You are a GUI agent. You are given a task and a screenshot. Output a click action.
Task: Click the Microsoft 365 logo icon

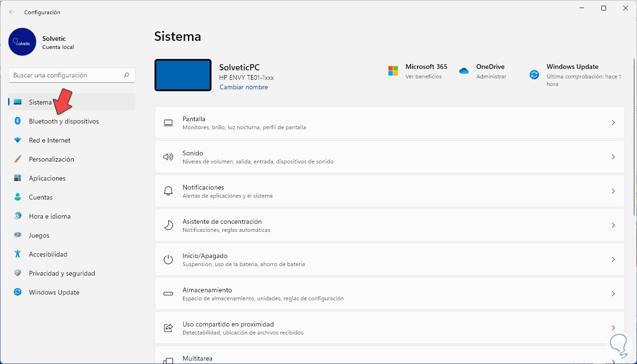point(393,71)
